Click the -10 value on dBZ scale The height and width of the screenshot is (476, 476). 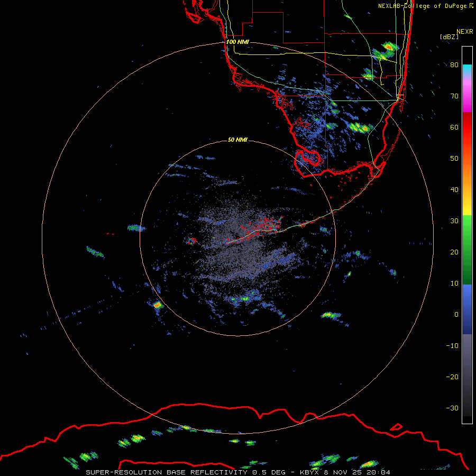click(x=452, y=346)
